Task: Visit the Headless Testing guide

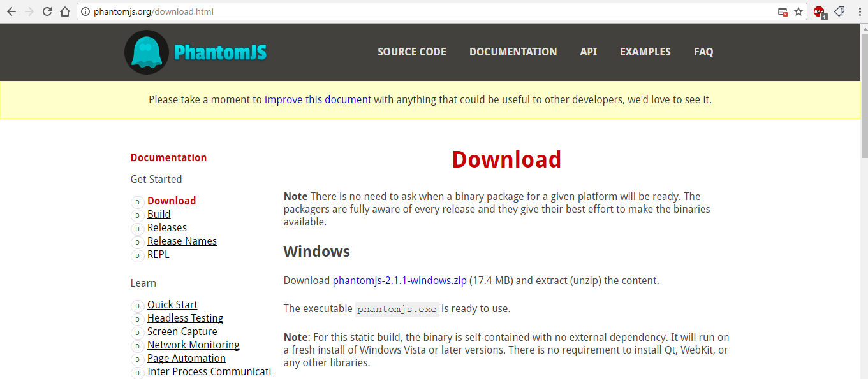Action: pyautogui.click(x=185, y=318)
